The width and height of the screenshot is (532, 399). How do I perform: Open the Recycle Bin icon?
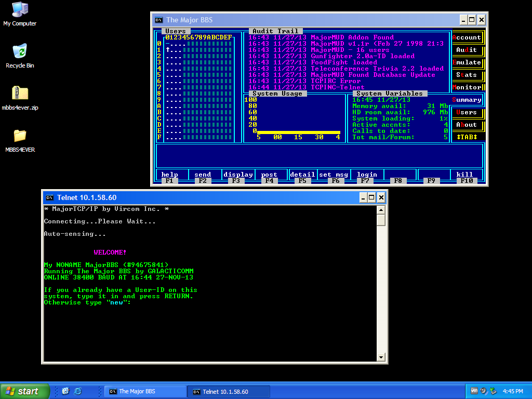click(20, 51)
